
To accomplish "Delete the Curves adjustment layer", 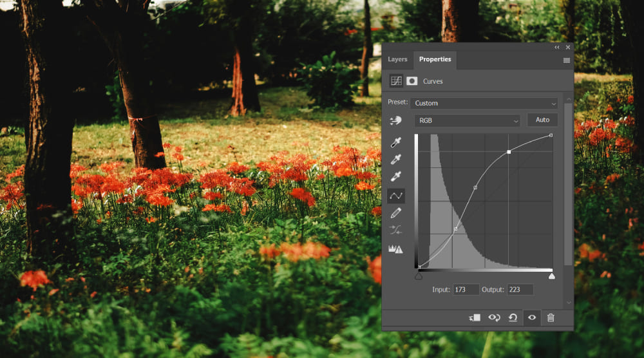I will pyautogui.click(x=551, y=318).
